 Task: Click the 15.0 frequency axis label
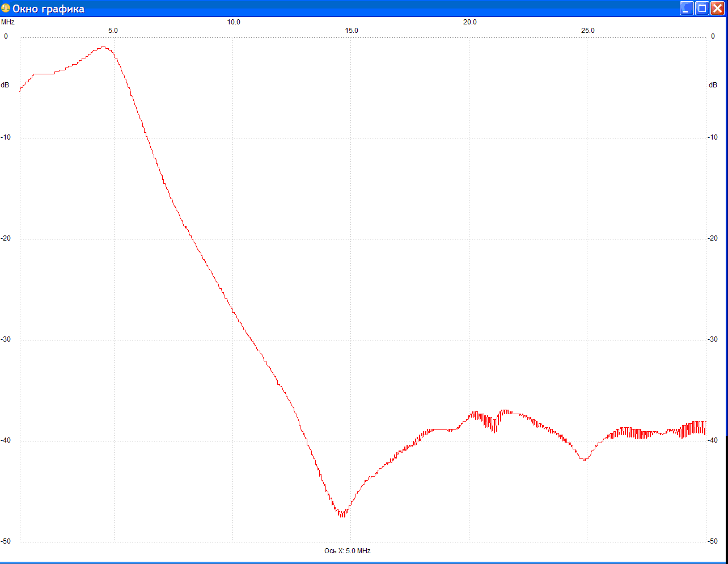(x=352, y=31)
